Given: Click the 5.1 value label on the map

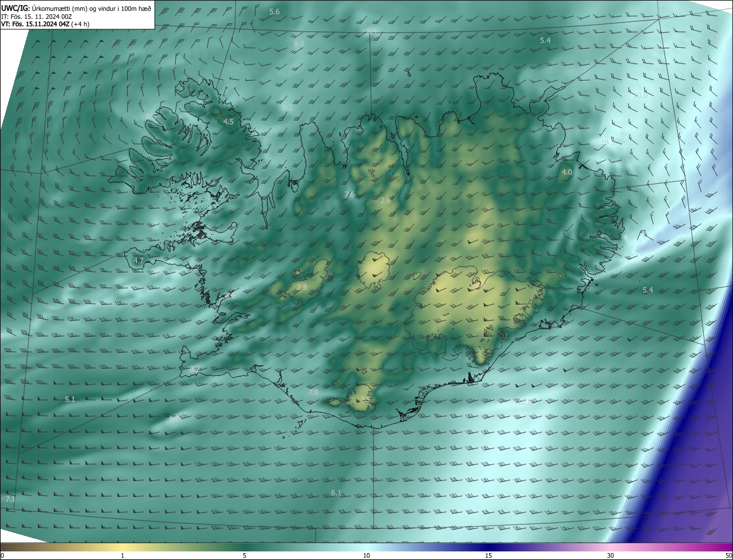Looking at the screenshot, I should 70,399.
